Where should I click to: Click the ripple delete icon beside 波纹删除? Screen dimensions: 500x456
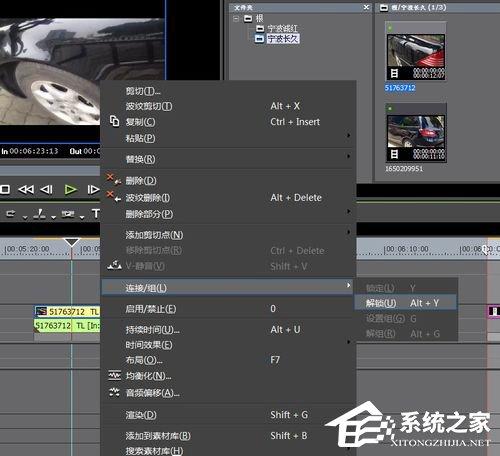113,196
